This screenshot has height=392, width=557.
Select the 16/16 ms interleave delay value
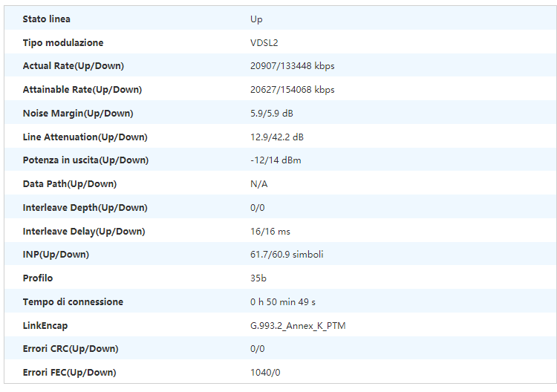coord(271,232)
